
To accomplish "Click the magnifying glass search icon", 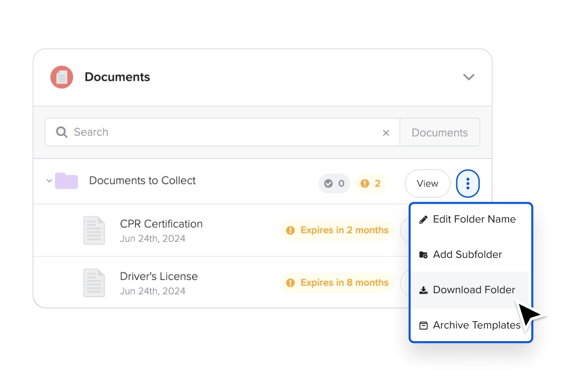I will pyautogui.click(x=62, y=132).
